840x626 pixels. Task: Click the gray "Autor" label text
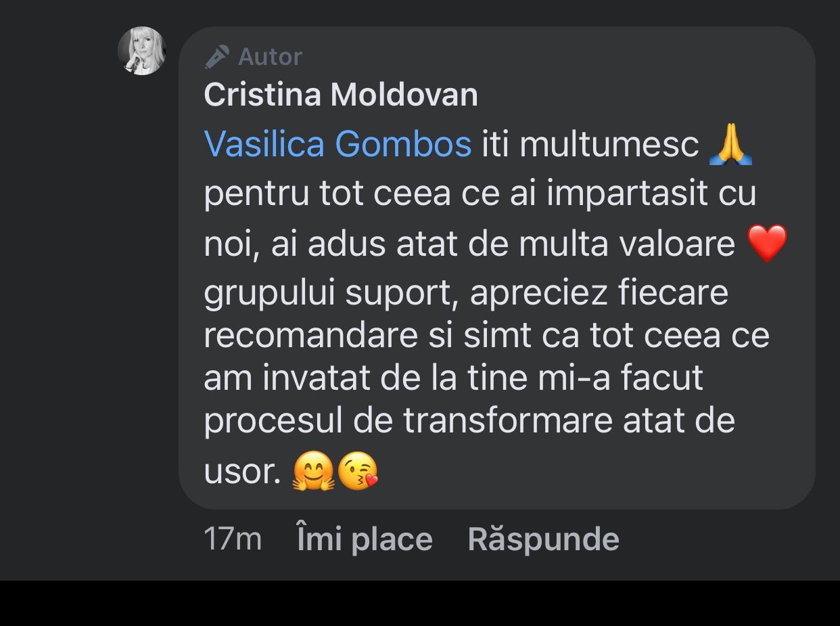point(270,57)
